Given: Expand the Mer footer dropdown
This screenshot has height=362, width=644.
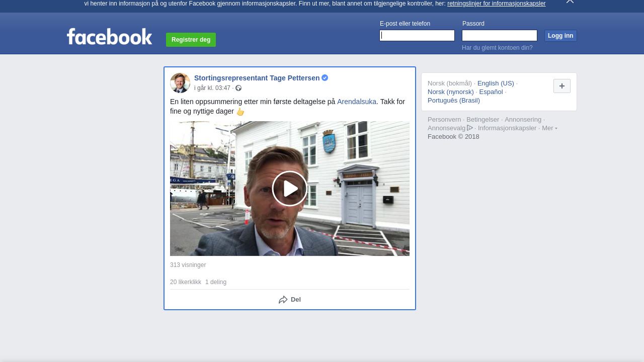Looking at the screenshot, I should click(x=549, y=128).
